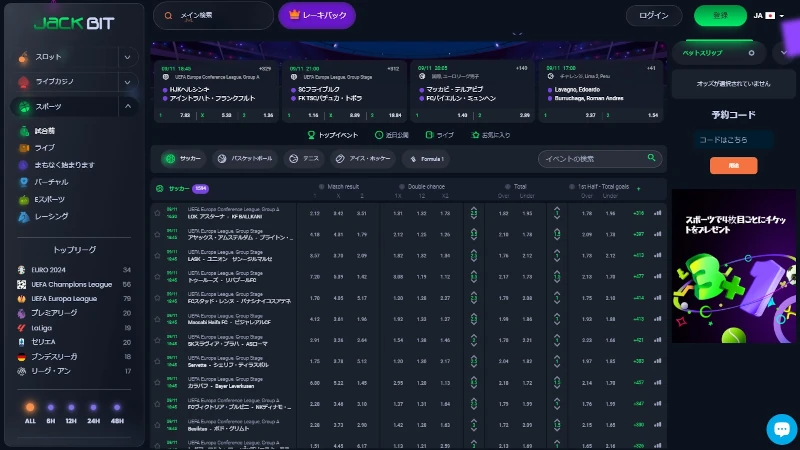Open the Racing (レーシング) section
The height and width of the screenshot is (450, 800).
point(51,216)
